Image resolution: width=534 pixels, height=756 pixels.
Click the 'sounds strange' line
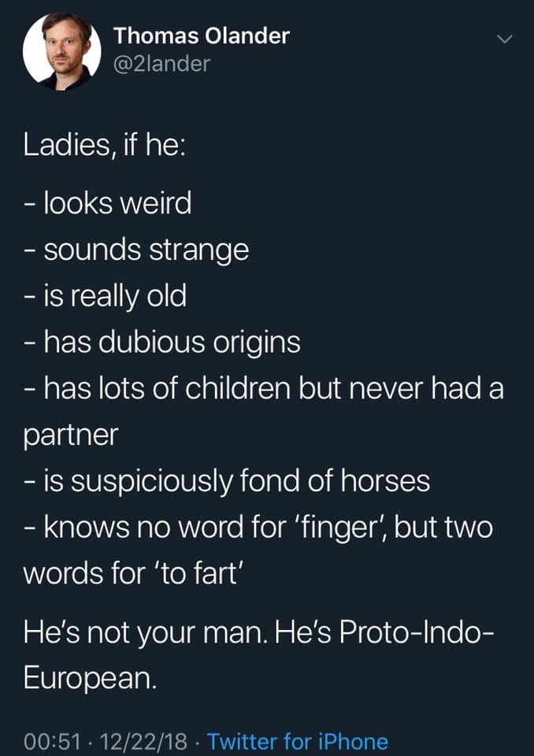pos(135,250)
